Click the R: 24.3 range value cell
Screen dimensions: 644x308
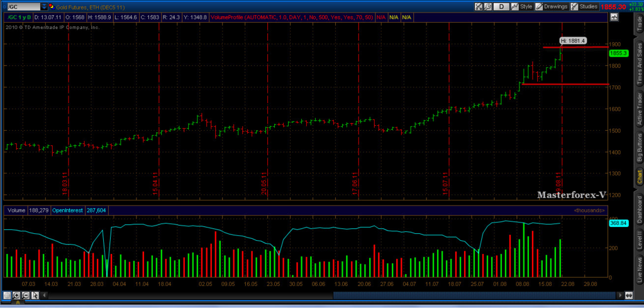point(172,17)
